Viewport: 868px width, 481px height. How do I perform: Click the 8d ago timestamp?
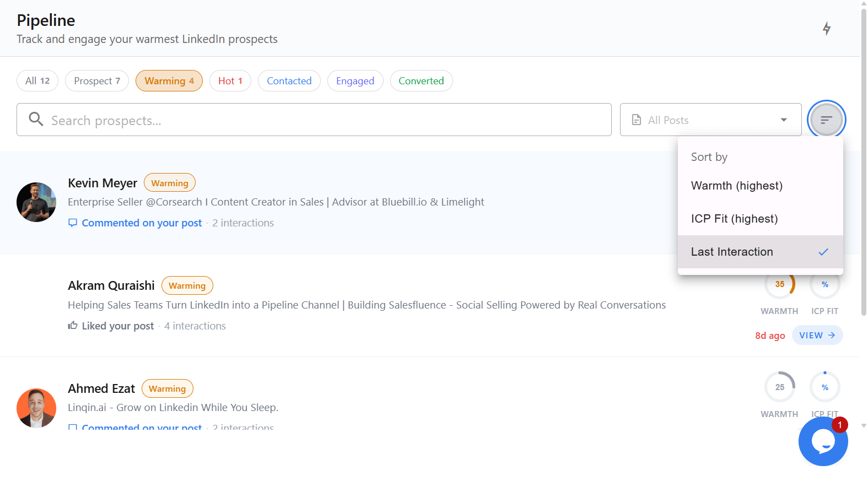coord(770,336)
